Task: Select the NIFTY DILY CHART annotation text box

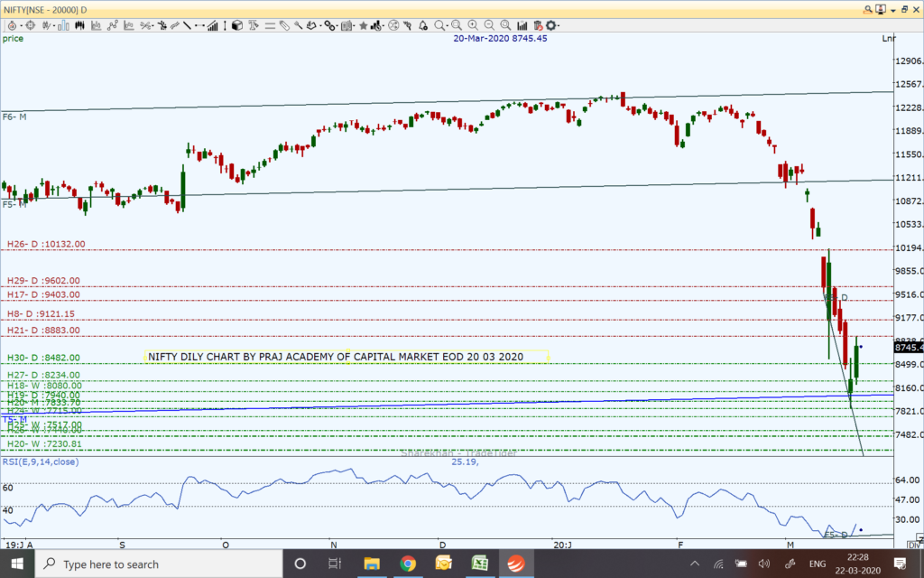Action: click(346, 357)
